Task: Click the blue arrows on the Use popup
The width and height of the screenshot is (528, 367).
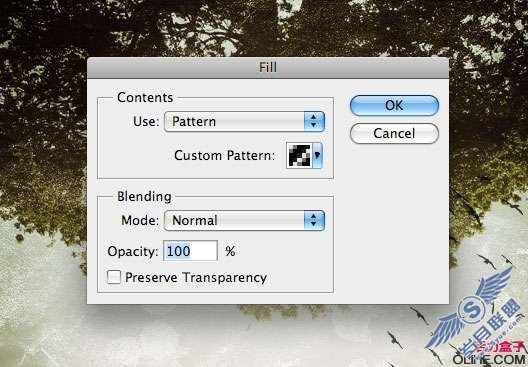Action: click(x=314, y=121)
